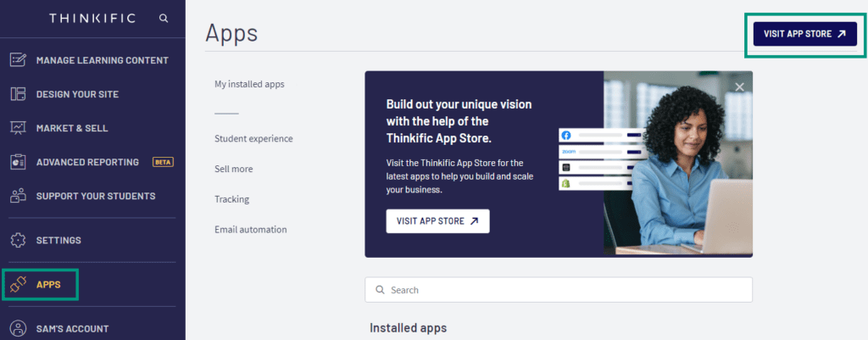Select the Sell more category

pyautogui.click(x=233, y=169)
